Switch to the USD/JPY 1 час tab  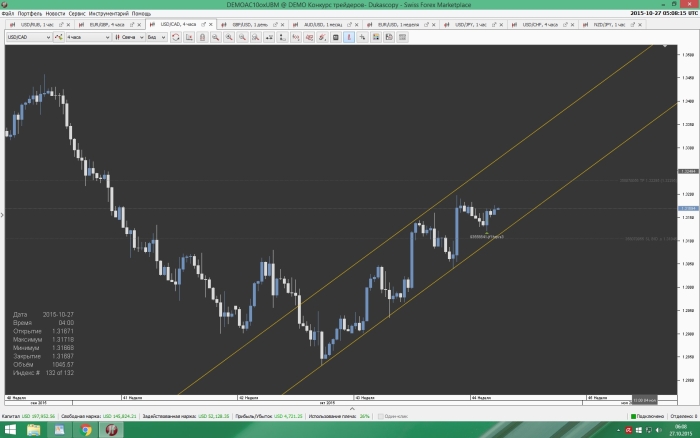click(471, 25)
